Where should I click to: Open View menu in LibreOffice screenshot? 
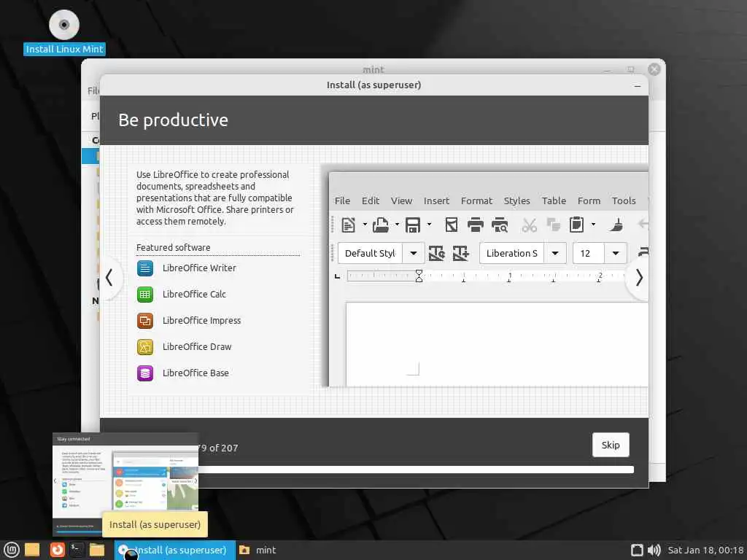[x=401, y=201]
